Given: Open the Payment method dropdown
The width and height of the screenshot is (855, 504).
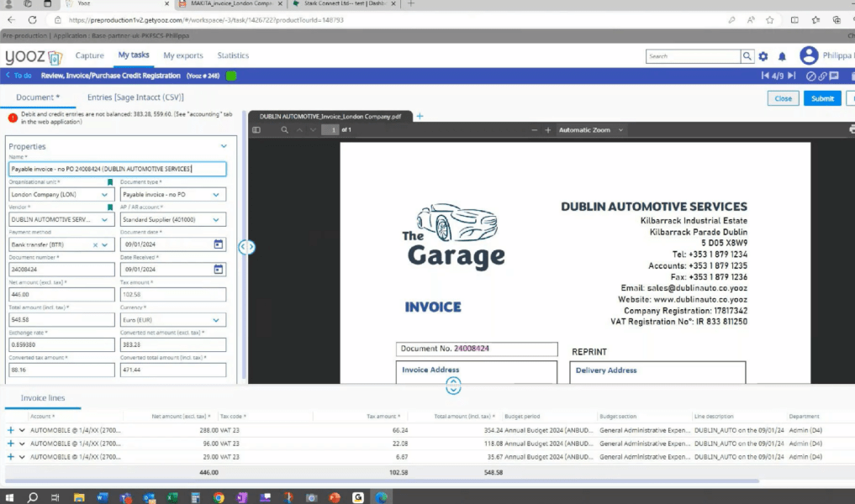Looking at the screenshot, I should coord(105,244).
